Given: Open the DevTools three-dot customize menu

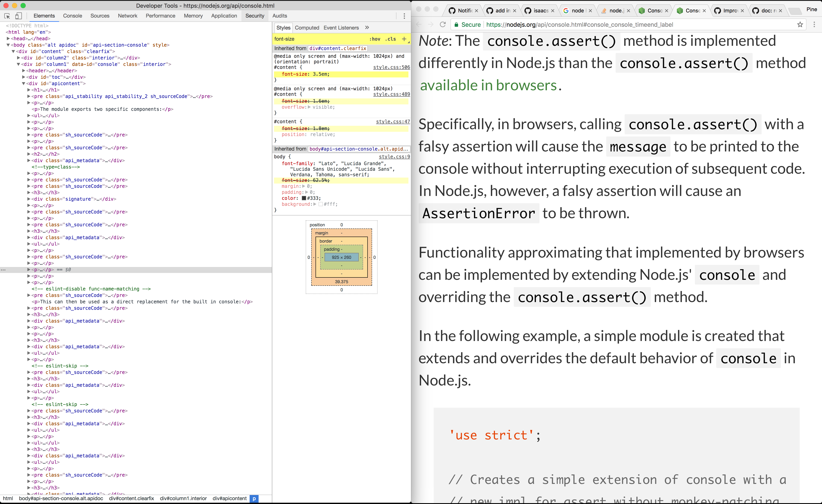Looking at the screenshot, I should click(404, 16).
